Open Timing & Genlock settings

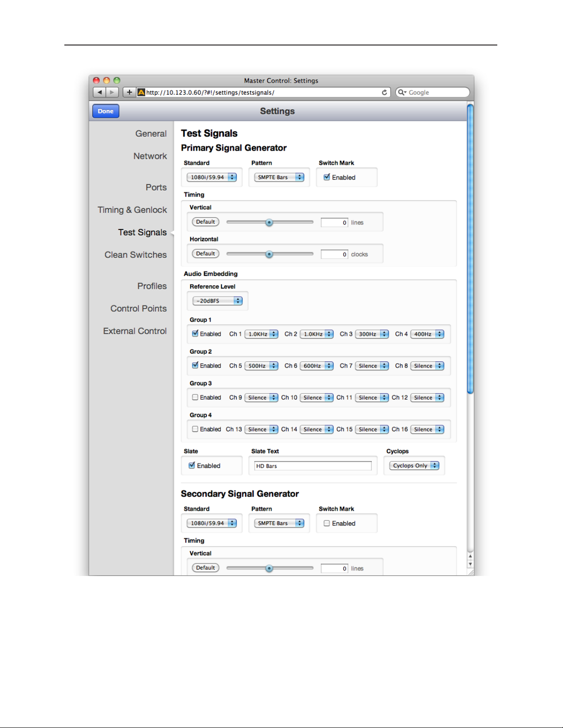tap(132, 210)
